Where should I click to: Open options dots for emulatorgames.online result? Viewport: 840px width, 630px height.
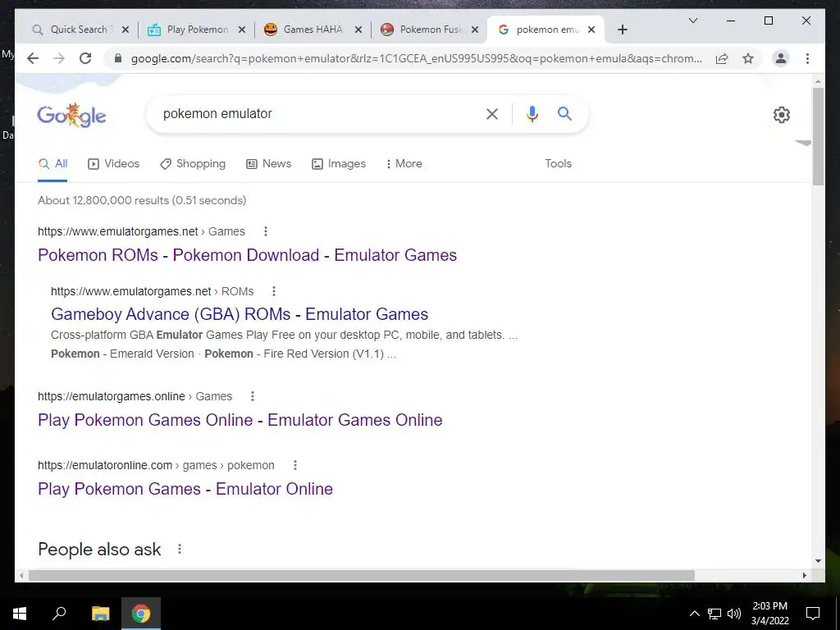253,396
